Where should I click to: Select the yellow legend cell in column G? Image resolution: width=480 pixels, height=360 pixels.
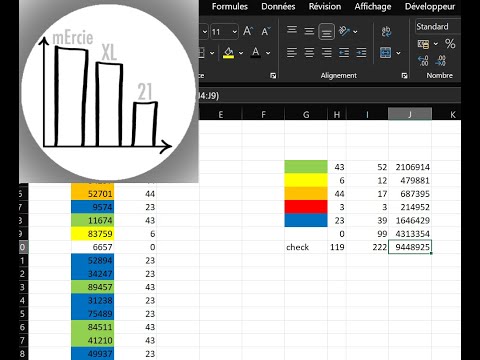[306, 180]
